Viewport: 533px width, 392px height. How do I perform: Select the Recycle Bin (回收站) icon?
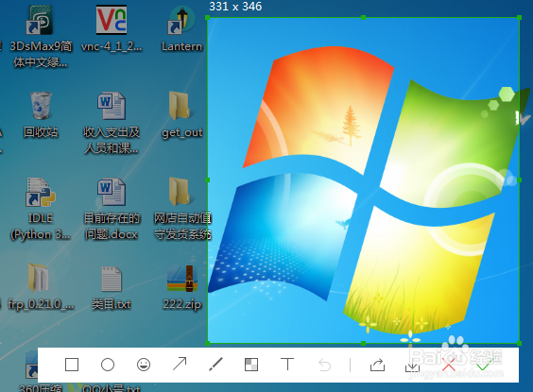pyautogui.click(x=41, y=114)
